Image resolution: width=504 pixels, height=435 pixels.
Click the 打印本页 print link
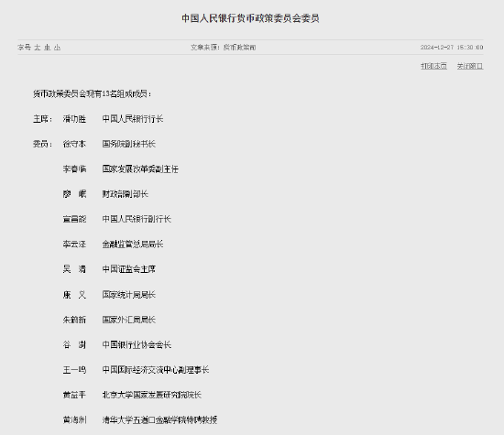click(x=433, y=66)
